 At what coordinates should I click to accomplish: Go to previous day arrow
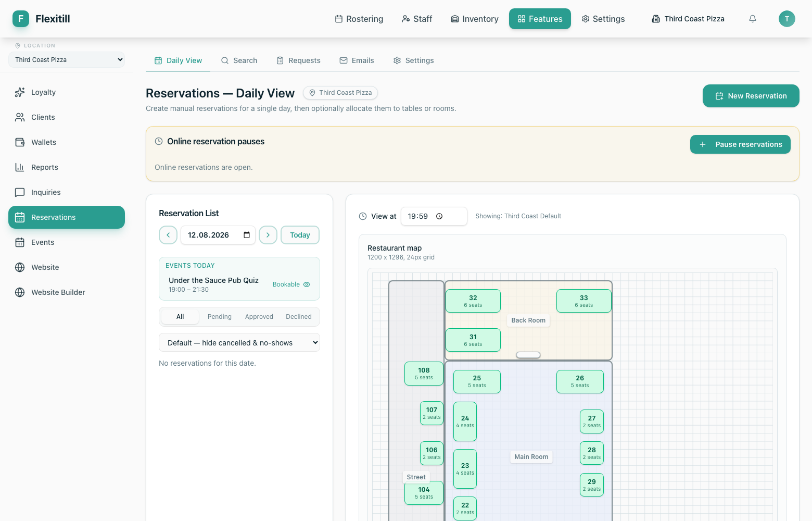click(x=168, y=235)
